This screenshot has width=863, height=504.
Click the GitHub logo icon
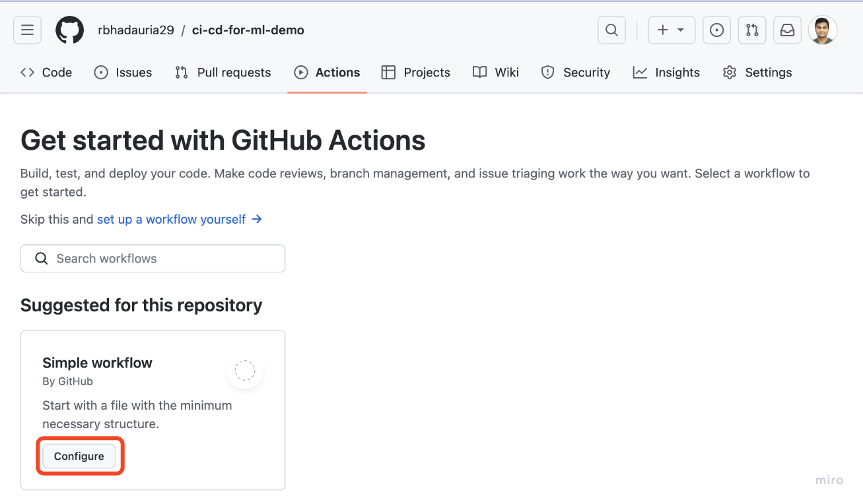tap(69, 30)
